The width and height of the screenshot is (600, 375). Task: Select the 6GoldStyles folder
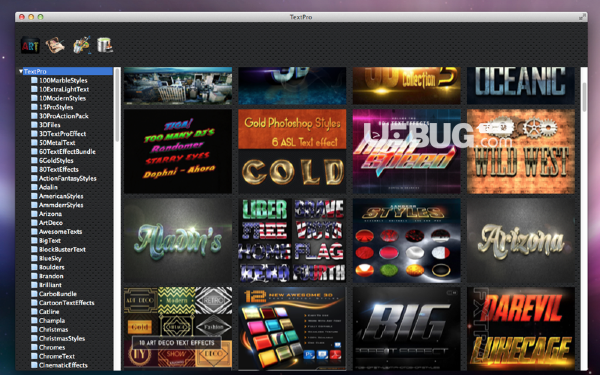coord(56,160)
